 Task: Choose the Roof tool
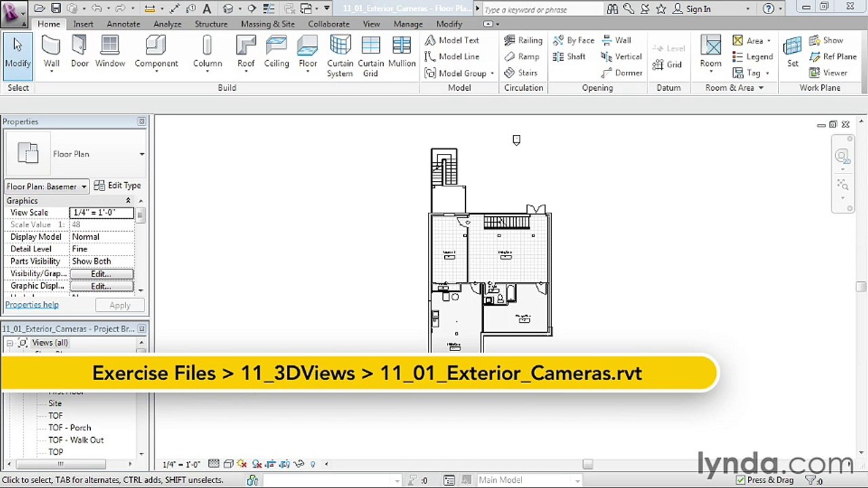point(246,54)
